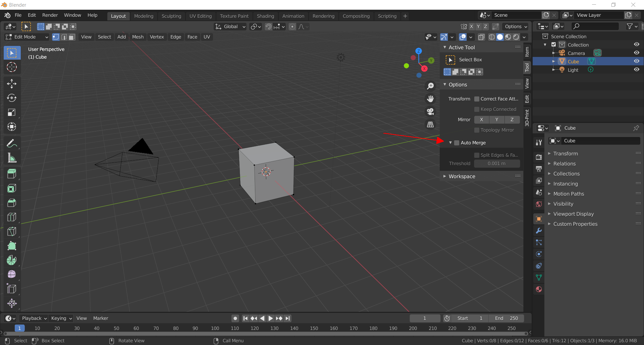Click the Marker button in timeline
This screenshot has width=644, height=345.
[x=101, y=318]
